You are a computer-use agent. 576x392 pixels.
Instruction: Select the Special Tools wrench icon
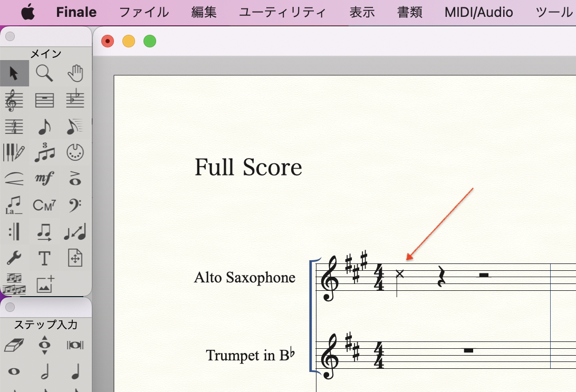point(14,258)
